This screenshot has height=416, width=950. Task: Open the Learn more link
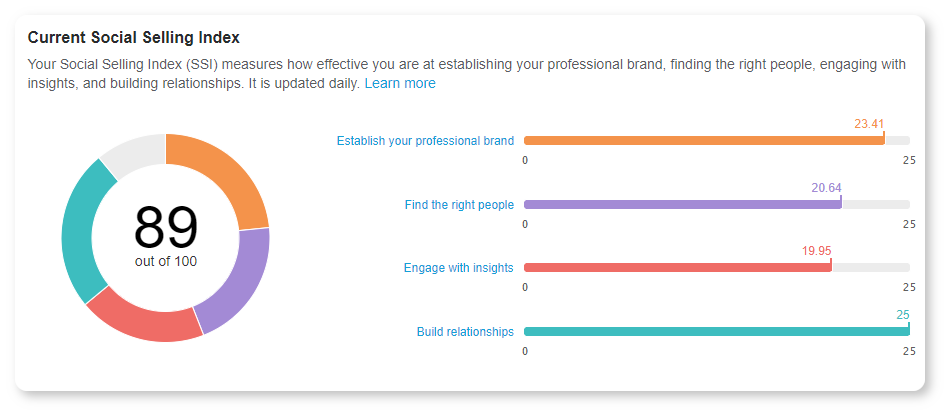coord(400,84)
